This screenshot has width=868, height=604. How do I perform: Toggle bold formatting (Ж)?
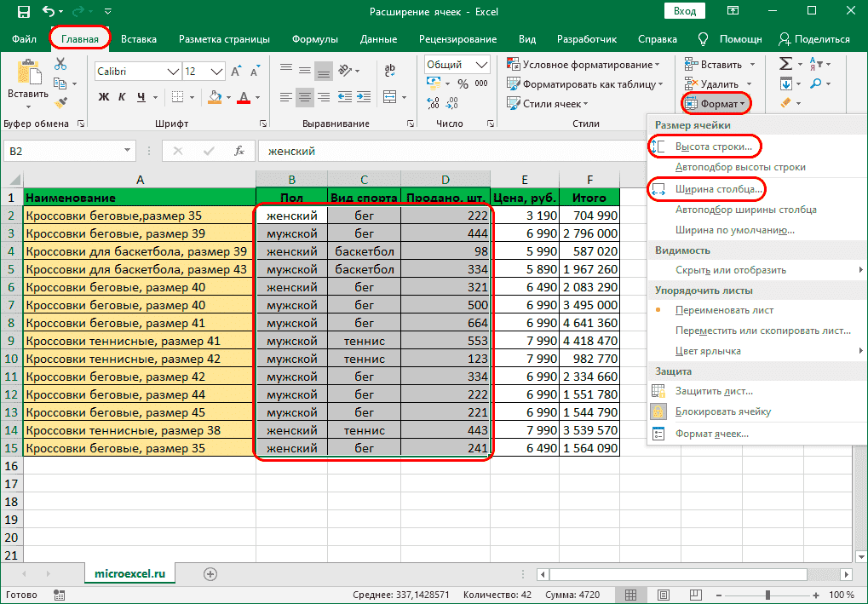pyautogui.click(x=104, y=96)
